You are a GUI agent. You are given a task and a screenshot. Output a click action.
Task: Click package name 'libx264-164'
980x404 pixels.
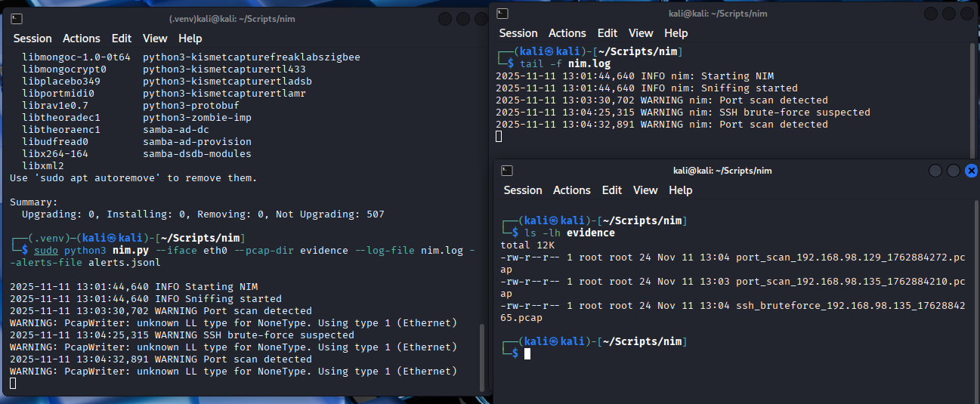click(x=55, y=153)
